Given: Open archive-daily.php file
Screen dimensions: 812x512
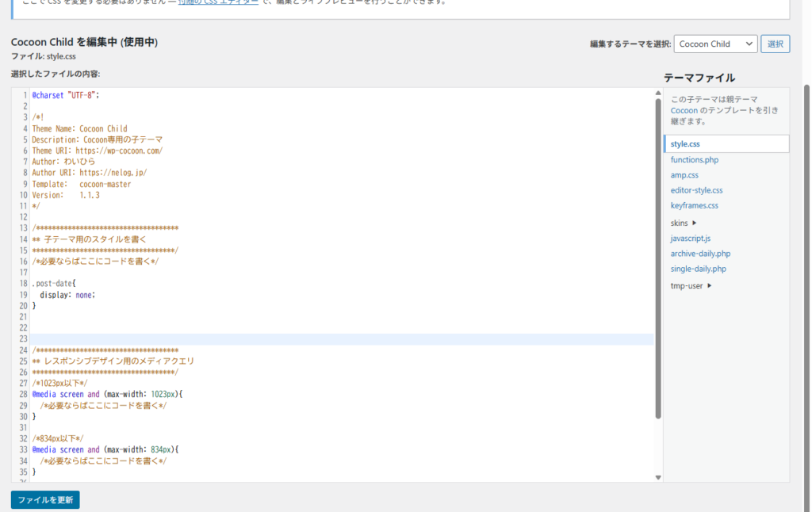Looking at the screenshot, I should pos(700,254).
